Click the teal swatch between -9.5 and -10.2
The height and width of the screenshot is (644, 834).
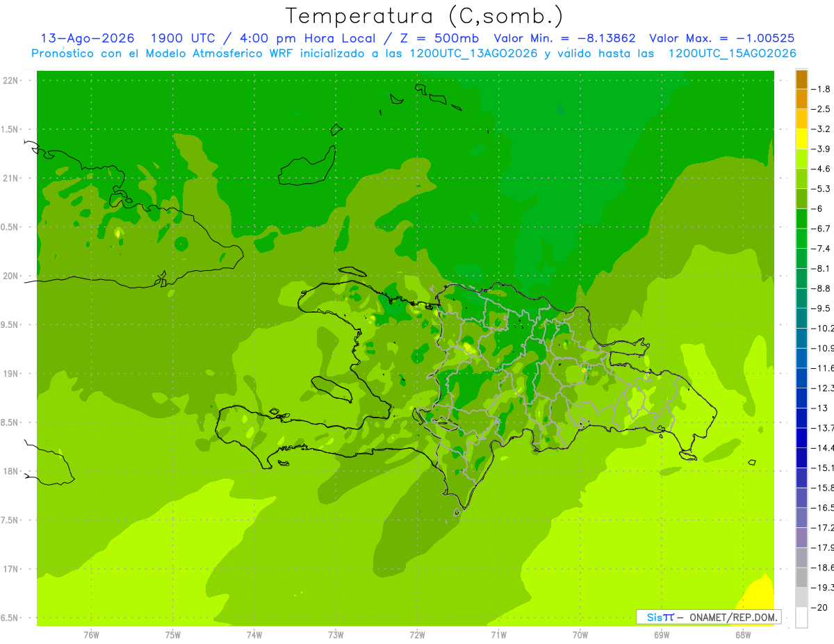[x=801, y=318]
